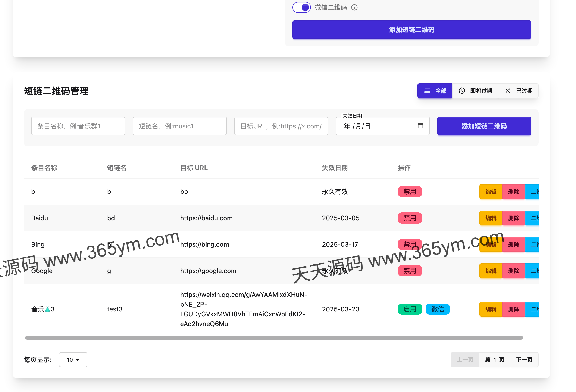Open WeChat 微信 QR for test3 entry
Viewport: 576px width, 392px height.
tap(438, 309)
